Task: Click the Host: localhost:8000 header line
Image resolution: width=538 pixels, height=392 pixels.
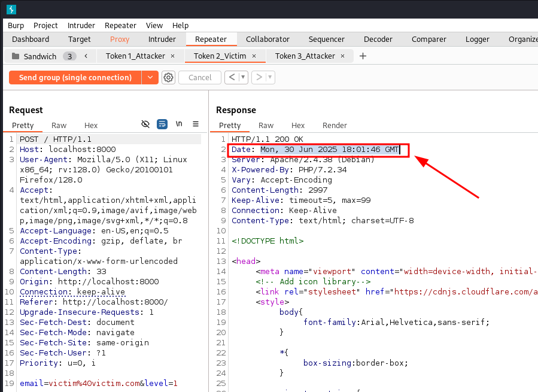Action: click(x=68, y=149)
